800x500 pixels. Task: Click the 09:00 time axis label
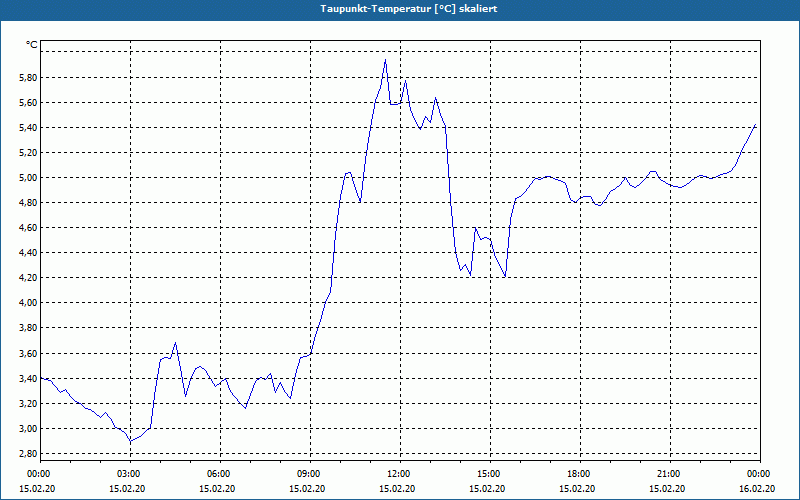pyautogui.click(x=310, y=474)
